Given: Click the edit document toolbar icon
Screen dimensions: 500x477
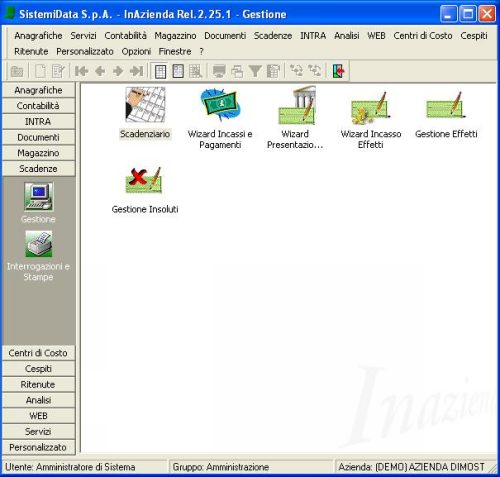Looking at the screenshot, I should 58,71.
